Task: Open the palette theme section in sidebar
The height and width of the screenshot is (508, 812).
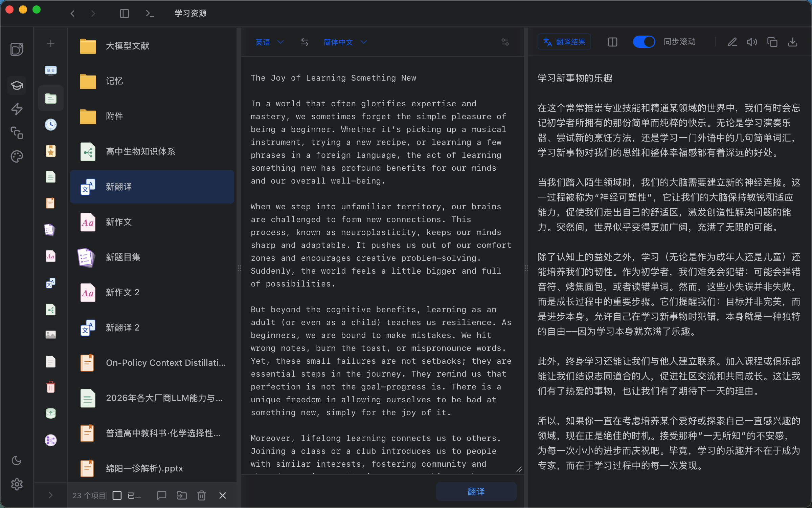Action: tap(17, 156)
